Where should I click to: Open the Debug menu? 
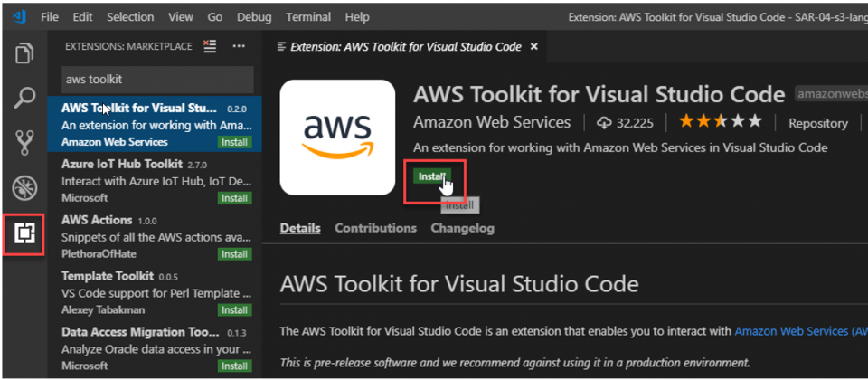click(254, 17)
